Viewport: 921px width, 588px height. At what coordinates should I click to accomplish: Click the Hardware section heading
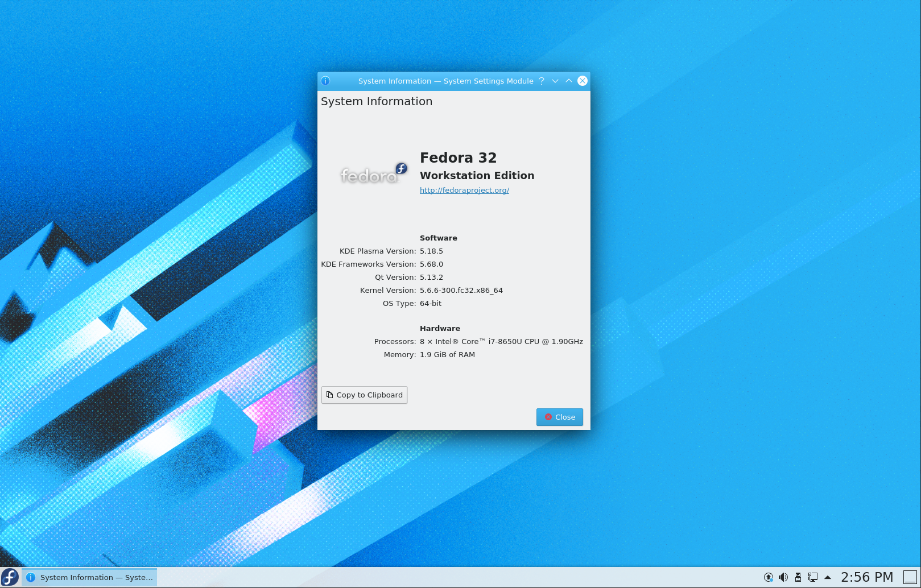click(440, 328)
